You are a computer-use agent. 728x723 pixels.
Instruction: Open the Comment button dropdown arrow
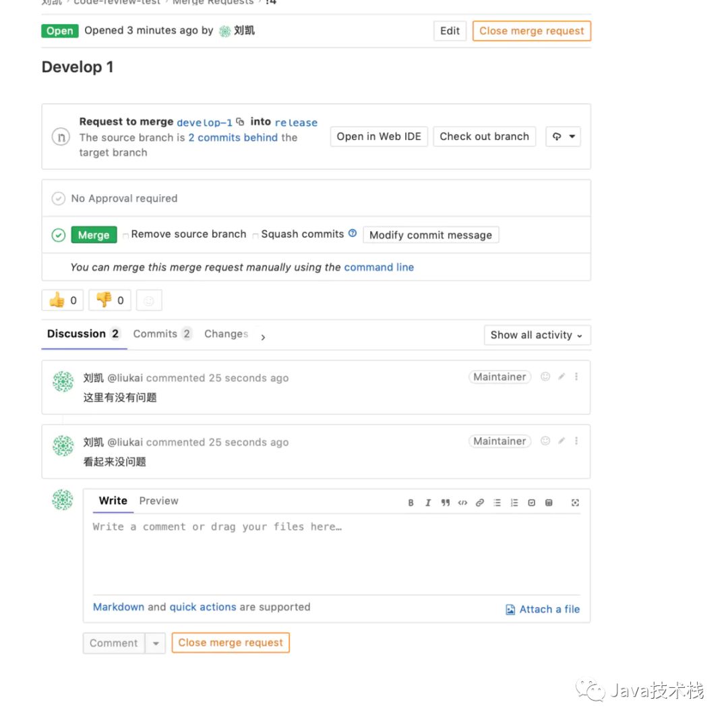(156, 643)
